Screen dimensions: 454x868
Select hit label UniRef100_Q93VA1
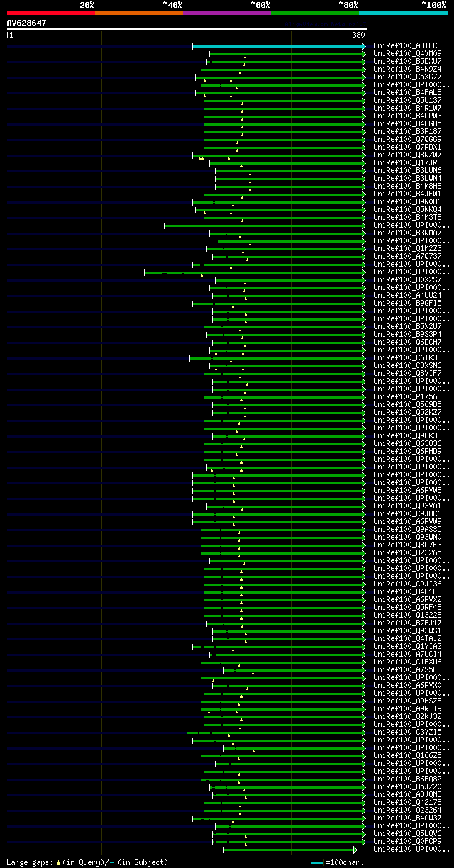[x=407, y=506]
